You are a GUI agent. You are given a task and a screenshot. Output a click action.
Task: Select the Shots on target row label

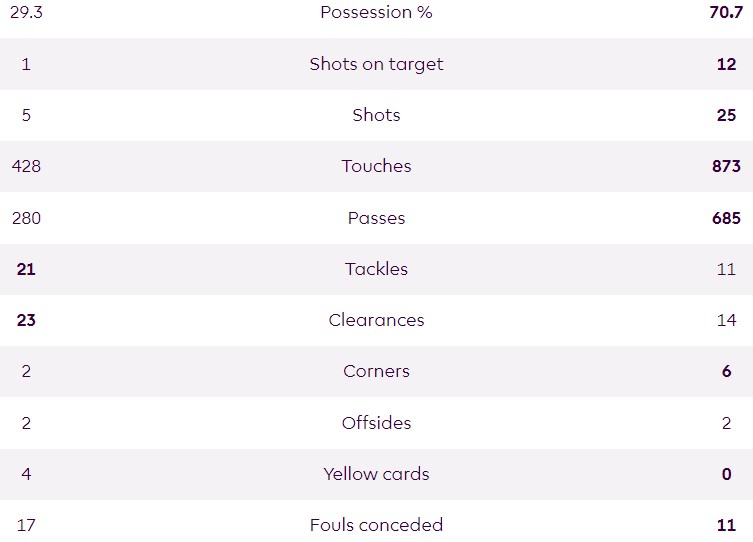[376, 64]
